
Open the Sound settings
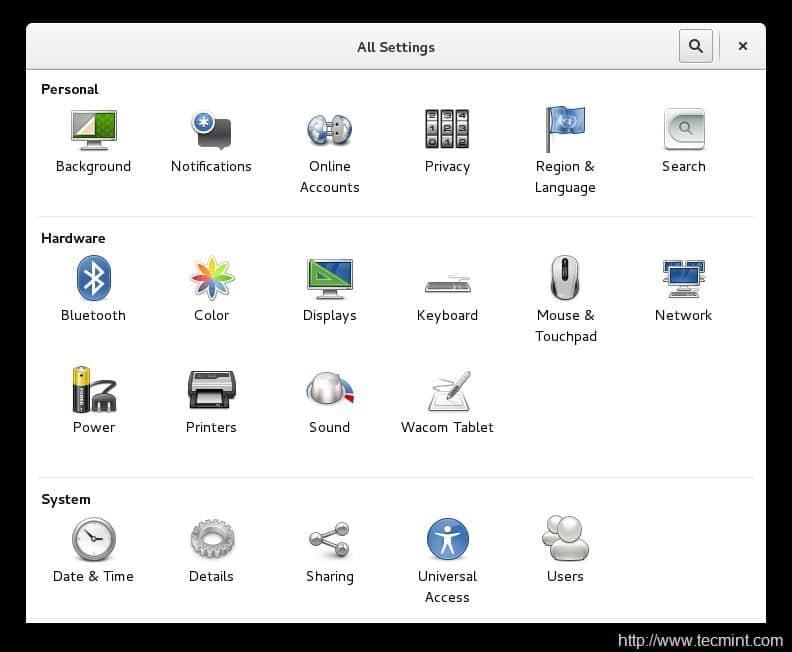click(329, 390)
